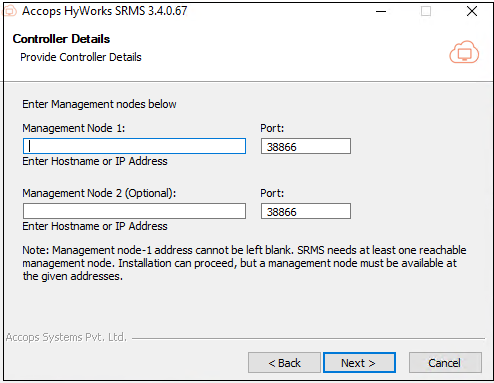This screenshot has height=383, width=494.
Task: Click the Accops title bar app icon
Action: coord(10,11)
